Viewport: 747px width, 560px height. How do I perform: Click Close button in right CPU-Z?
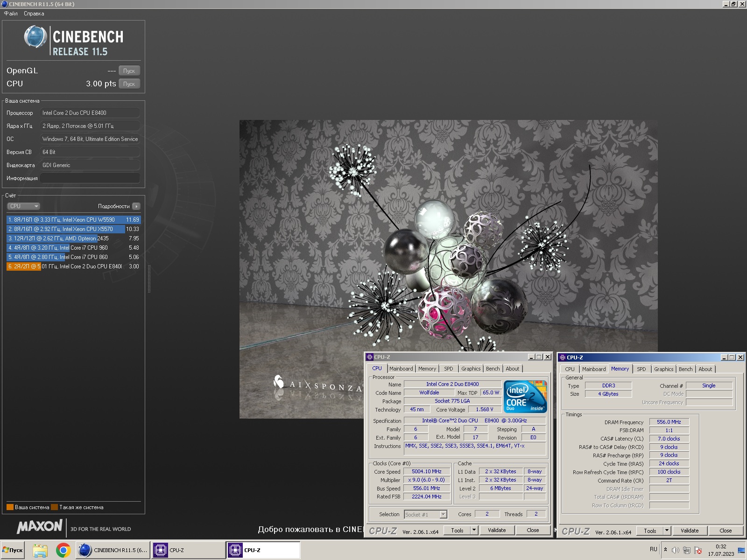726,531
